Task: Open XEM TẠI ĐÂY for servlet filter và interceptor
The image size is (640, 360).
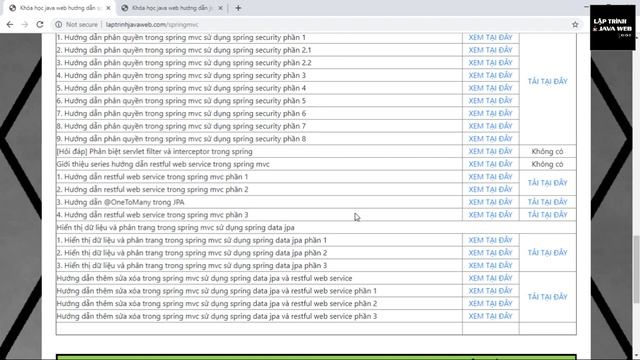Action: (x=490, y=151)
